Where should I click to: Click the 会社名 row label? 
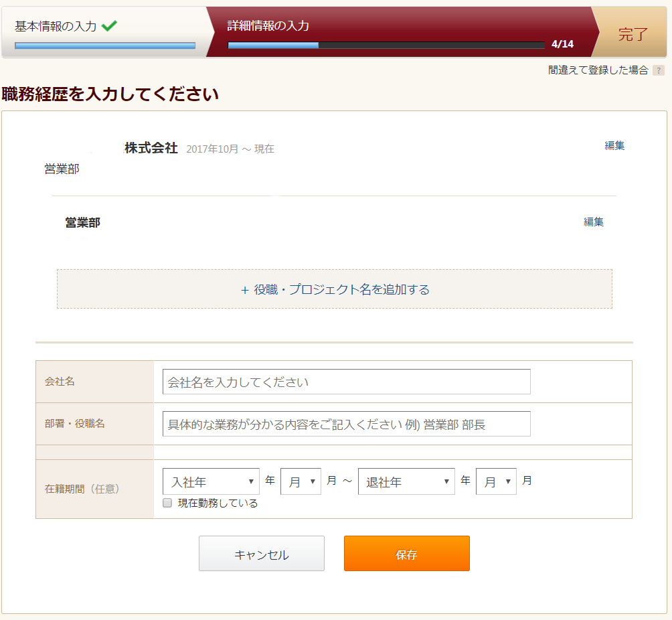(x=60, y=381)
